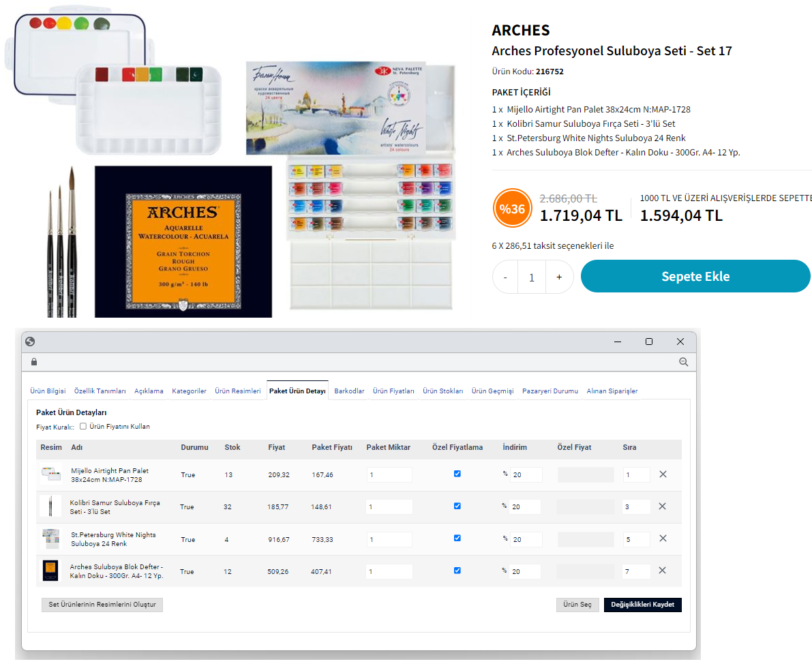The image size is (812, 666).
Task: Click Paket Fiyatı value 733,33
Action: (322, 540)
